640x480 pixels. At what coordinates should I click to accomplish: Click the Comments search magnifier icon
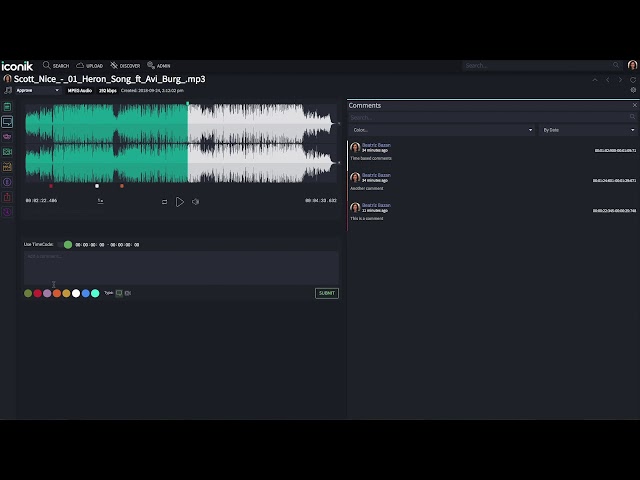point(632,117)
